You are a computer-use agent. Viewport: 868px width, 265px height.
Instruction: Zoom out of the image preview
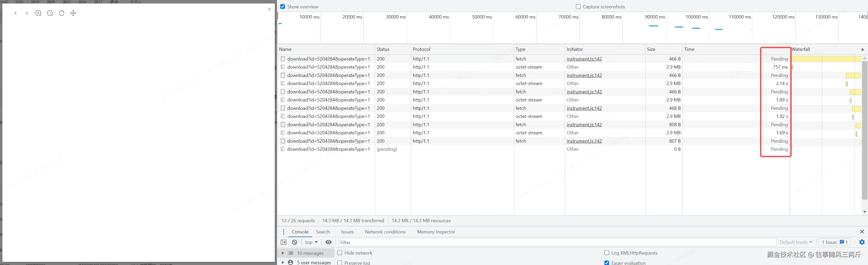[50, 13]
